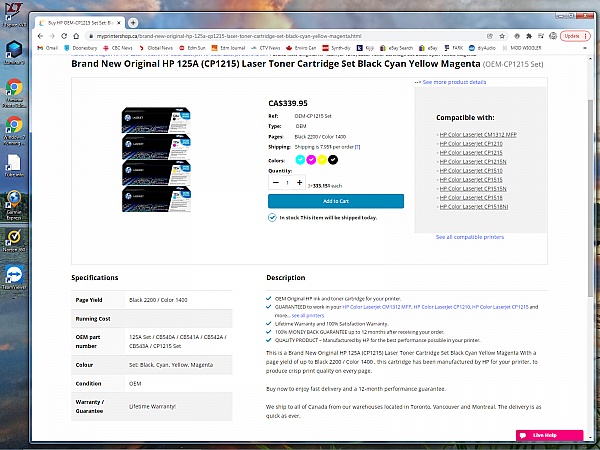
Task: Click the Chrome Update button
Action: (572, 36)
